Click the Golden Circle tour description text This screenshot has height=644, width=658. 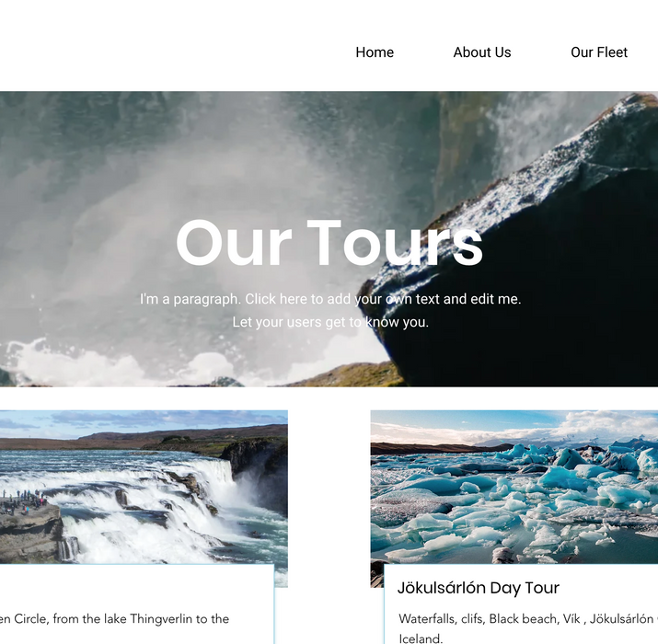click(x=114, y=619)
